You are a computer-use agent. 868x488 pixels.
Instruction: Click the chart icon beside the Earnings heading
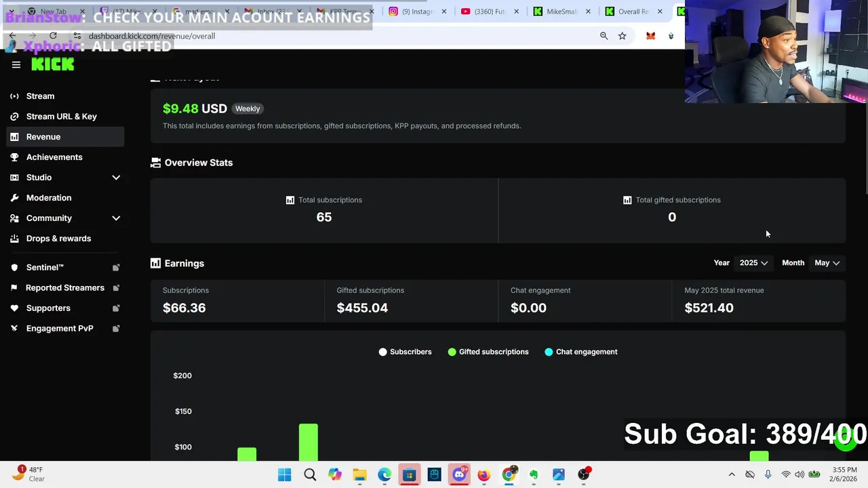155,263
